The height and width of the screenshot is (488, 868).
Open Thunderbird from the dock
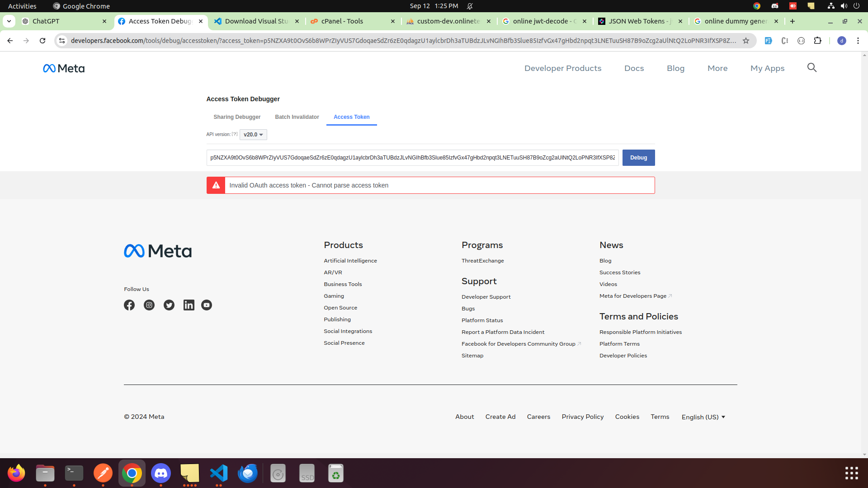[x=248, y=473]
